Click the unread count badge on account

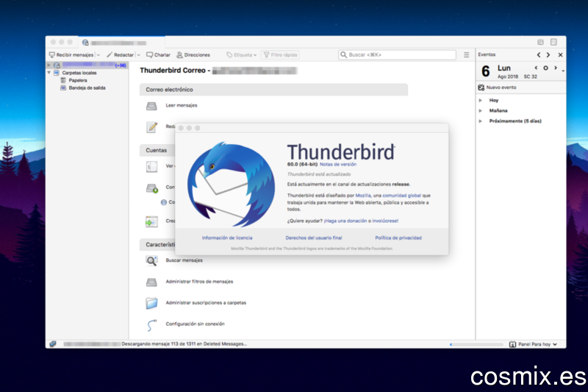point(121,65)
